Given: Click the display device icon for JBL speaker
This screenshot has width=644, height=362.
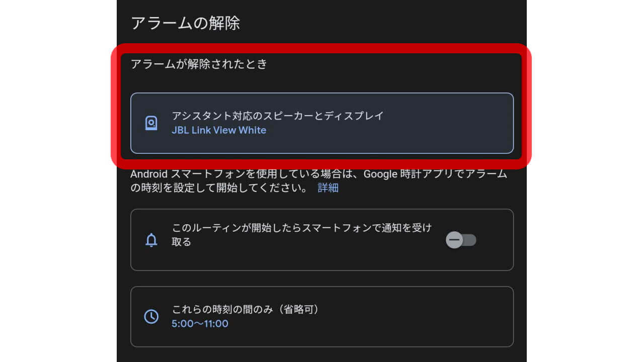Looking at the screenshot, I should point(150,122).
